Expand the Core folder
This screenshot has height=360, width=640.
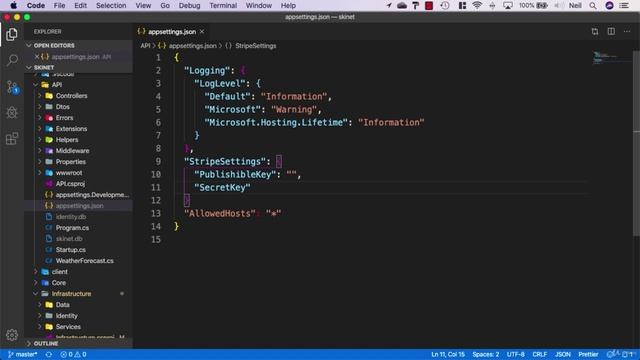pyautogui.click(x=59, y=283)
